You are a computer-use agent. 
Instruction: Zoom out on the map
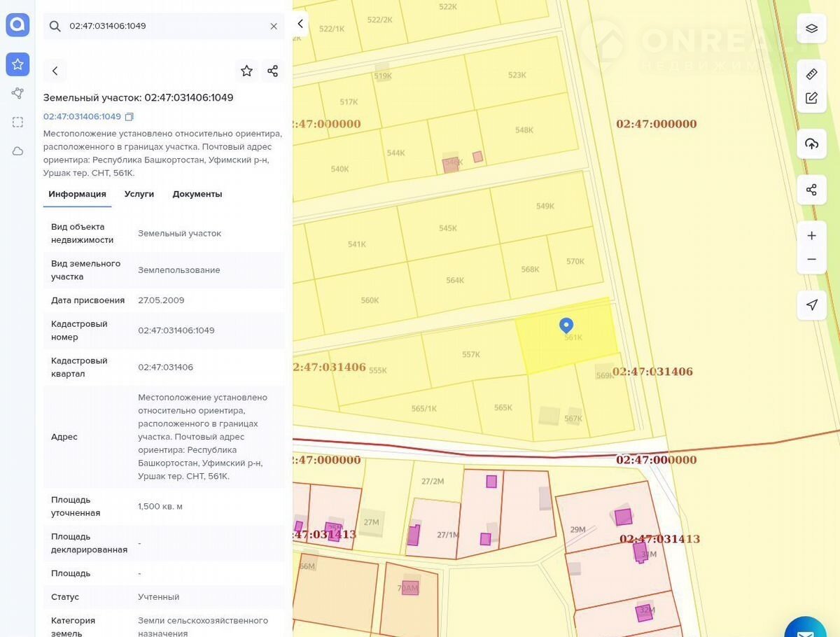click(x=811, y=260)
